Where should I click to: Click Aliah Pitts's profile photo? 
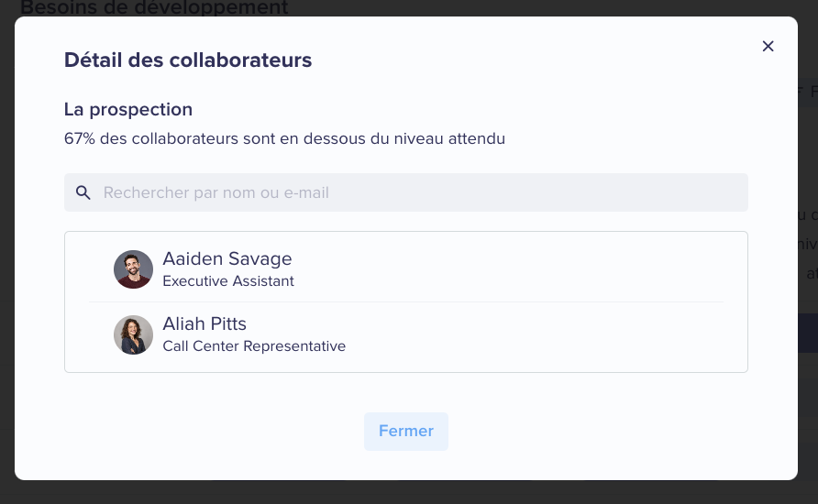[134, 334]
